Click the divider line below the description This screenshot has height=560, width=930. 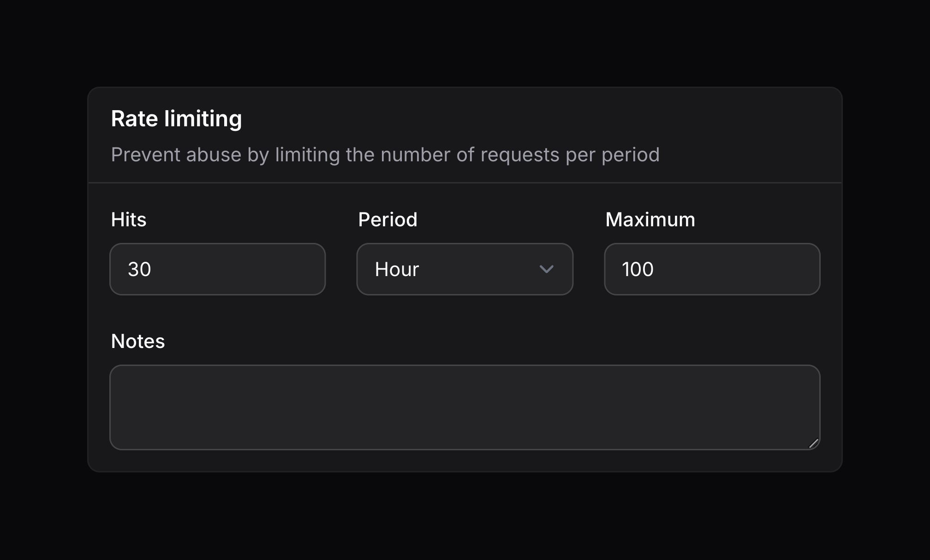pos(465,183)
